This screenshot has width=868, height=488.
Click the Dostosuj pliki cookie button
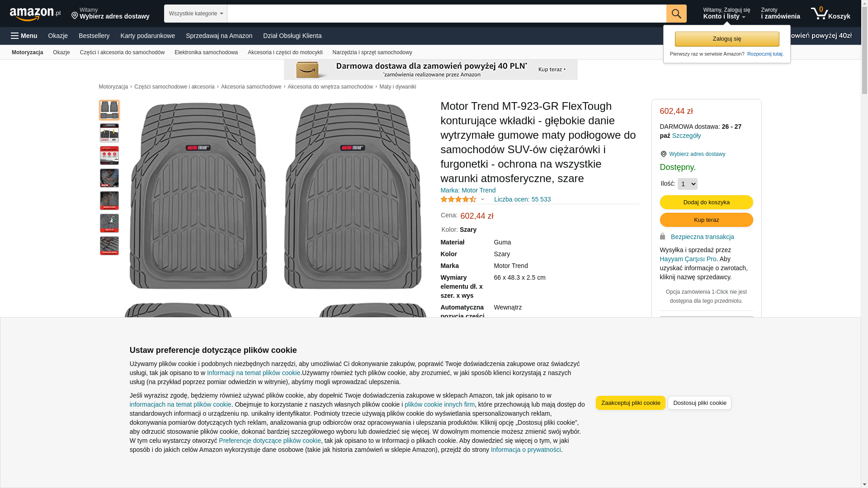tap(699, 403)
